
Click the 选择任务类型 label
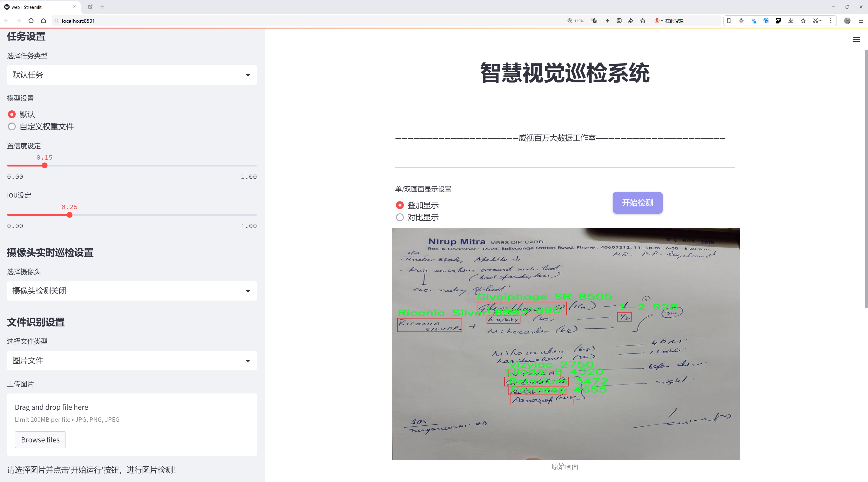[x=27, y=56]
